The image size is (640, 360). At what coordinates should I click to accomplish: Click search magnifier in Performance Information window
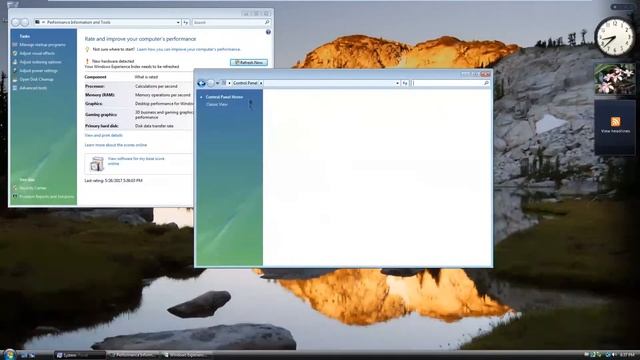pyautogui.click(x=267, y=22)
